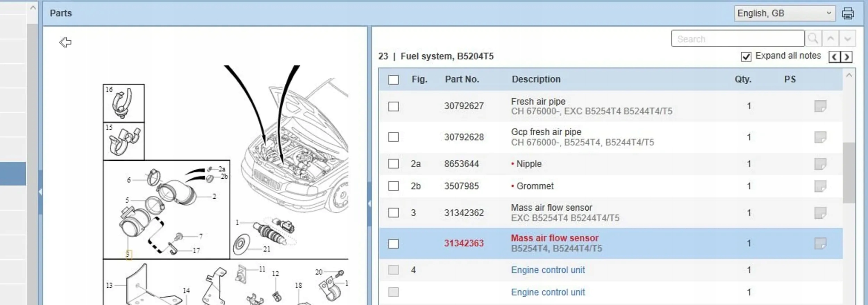Open note icon for part 30792628
868x305 pixels.
click(x=820, y=137)
